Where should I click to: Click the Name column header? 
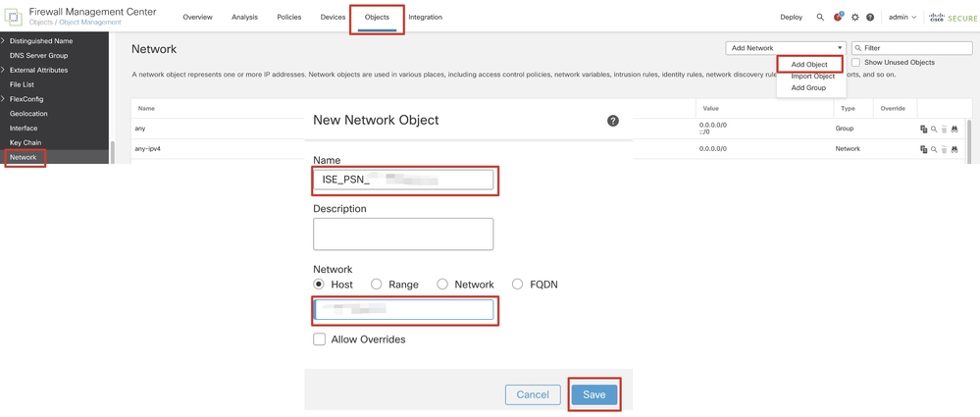click(x=146, y=109)
